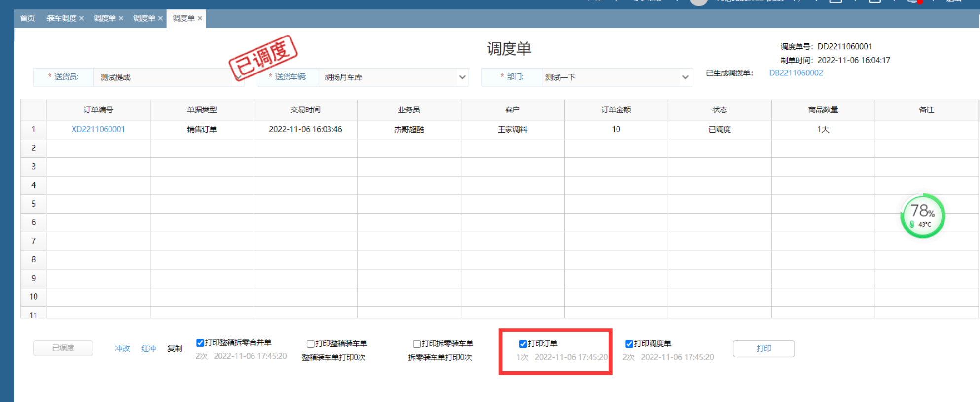The image size is (980, 402).
Task: Click the 订单编号 column header
Action: click(x=98, y=110)
